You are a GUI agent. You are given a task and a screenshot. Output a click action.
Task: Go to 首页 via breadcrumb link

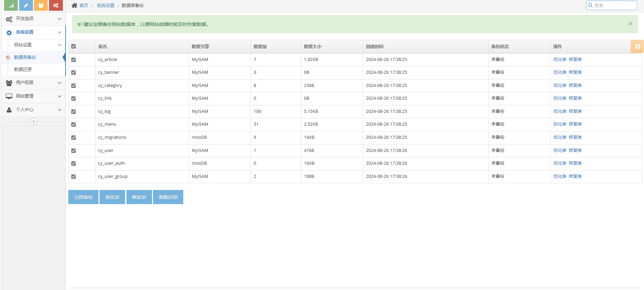pyautogui.click(x=84, y=5)
